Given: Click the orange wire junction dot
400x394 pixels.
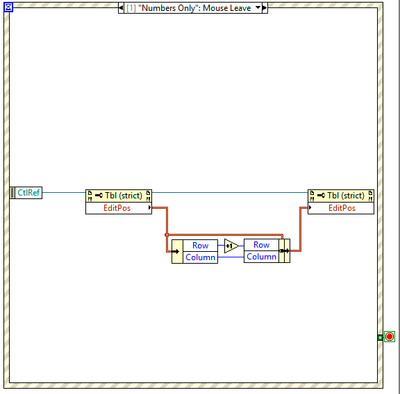Looking at the screenshot, I should [167, 235].
